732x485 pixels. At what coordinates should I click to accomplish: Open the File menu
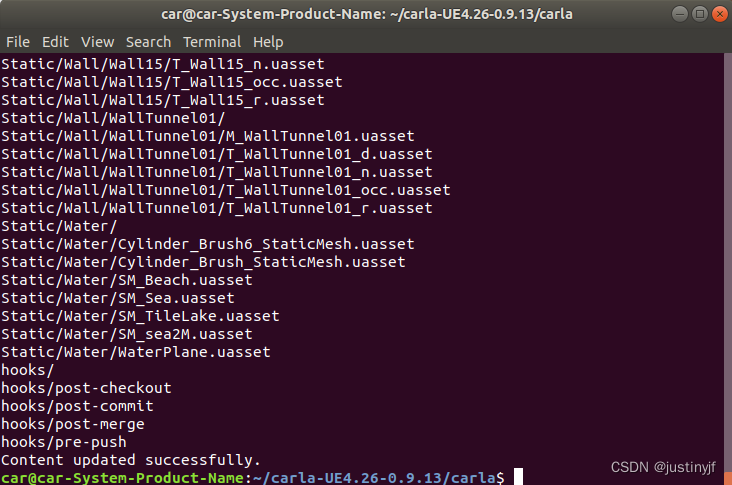pyautogui.click(x=18, y=42)
